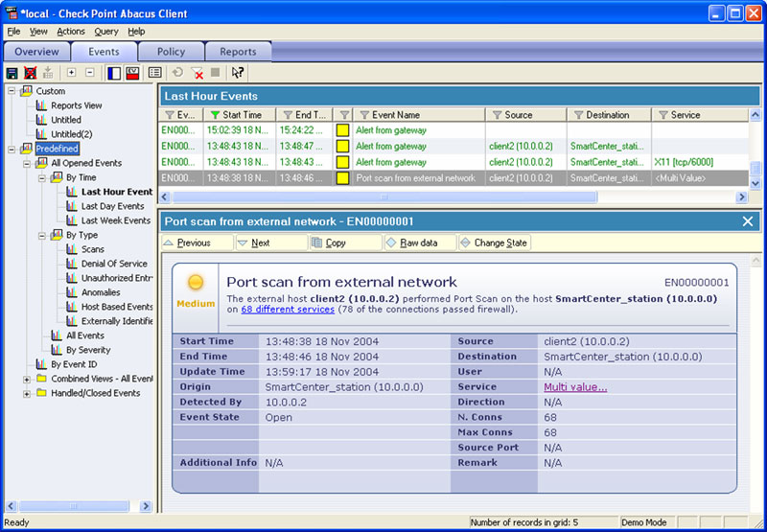Click the tree pane horizontal scrollbar right arrow

[x=146, y=506]
